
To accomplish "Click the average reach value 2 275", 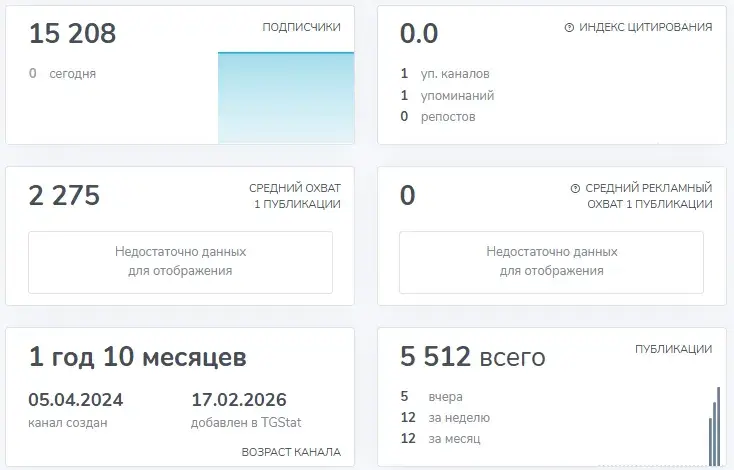I will [x=65, y=195].
